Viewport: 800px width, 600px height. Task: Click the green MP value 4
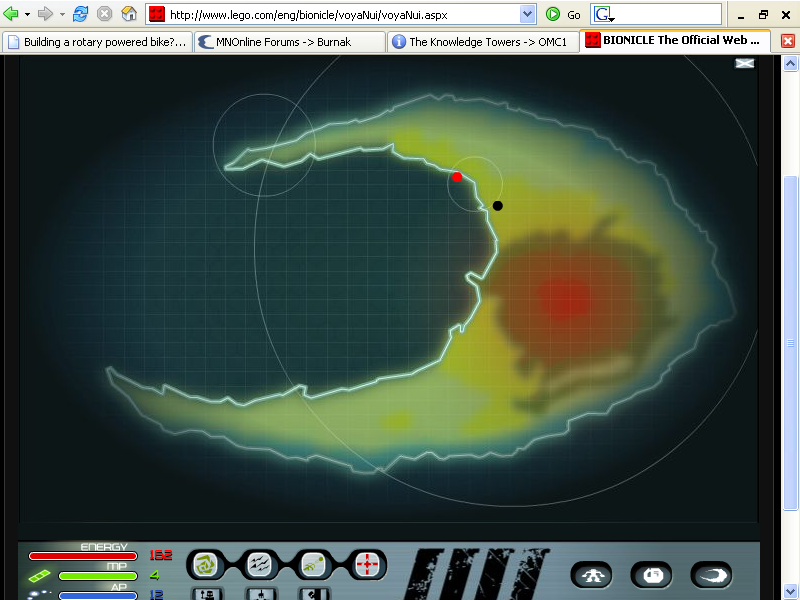155,576
